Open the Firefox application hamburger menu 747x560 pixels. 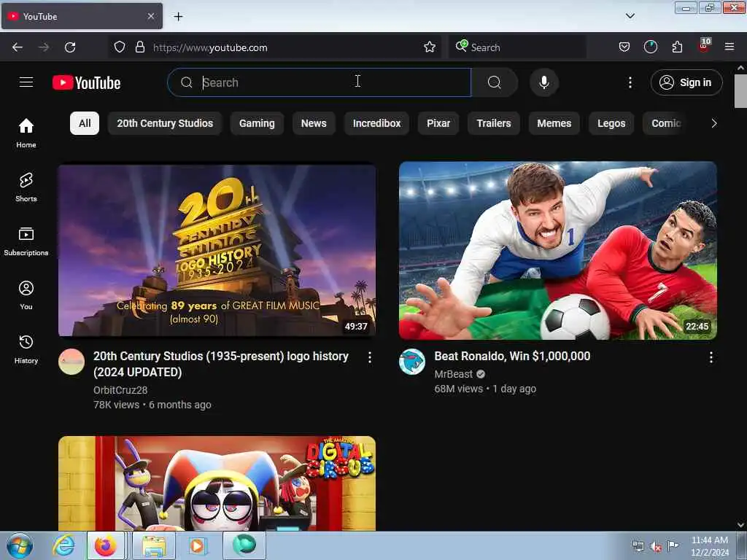(x=729, y=47)
